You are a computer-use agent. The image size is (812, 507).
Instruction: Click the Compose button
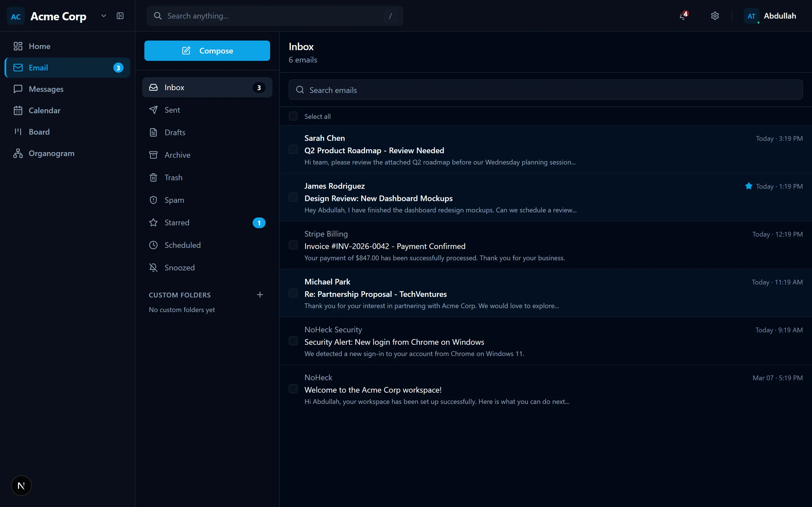tap(207, 51)
